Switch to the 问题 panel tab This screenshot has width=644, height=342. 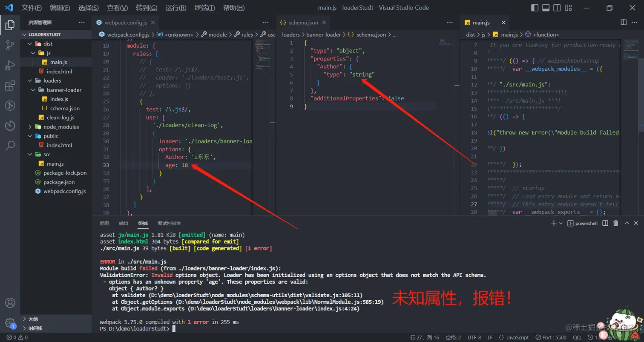(x=104, y=223)
